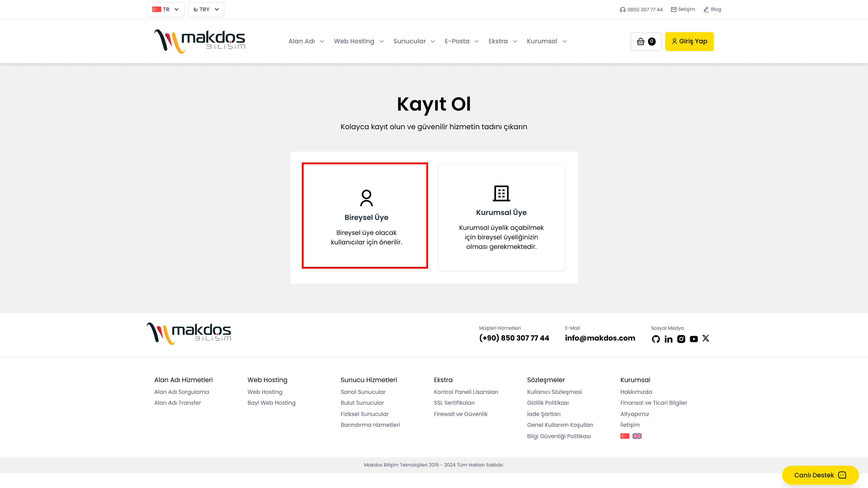Open Genel Kullanım Koşulları link

pyautogui.click(x=560, y=425)
